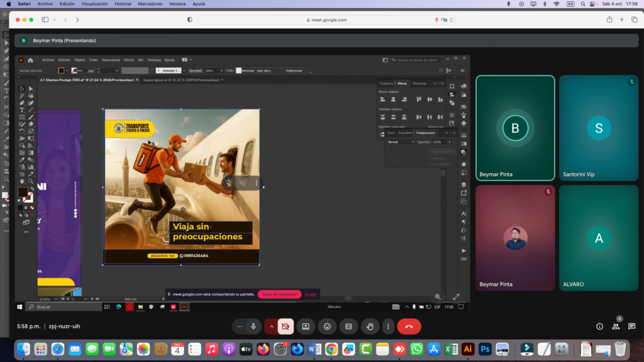Switch to logooriginal.ai document tab
The height and width of the screenshot is (362, 644).
(x=181, y=80)
